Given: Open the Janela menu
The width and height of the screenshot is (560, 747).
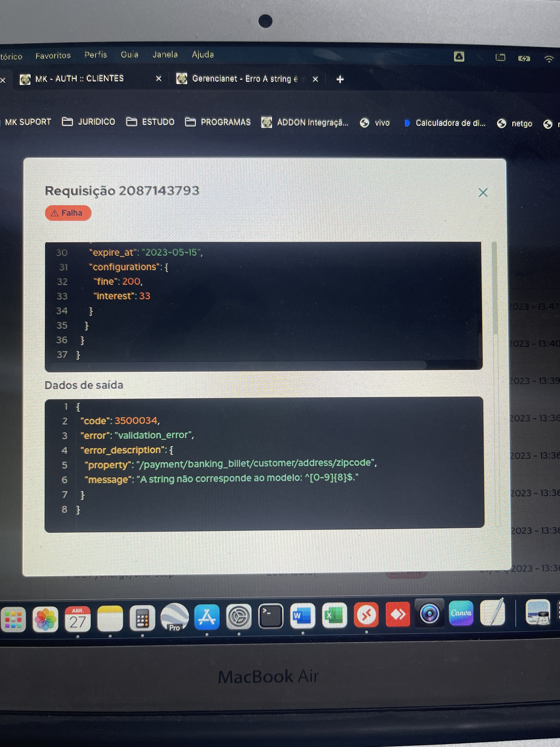Looking at the screenshot, I should pos(165,54).
